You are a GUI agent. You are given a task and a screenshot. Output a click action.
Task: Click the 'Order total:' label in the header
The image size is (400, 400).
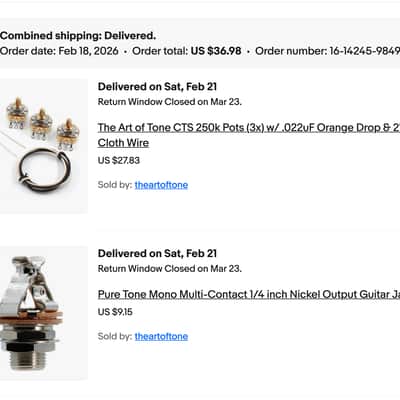[160, 51]
